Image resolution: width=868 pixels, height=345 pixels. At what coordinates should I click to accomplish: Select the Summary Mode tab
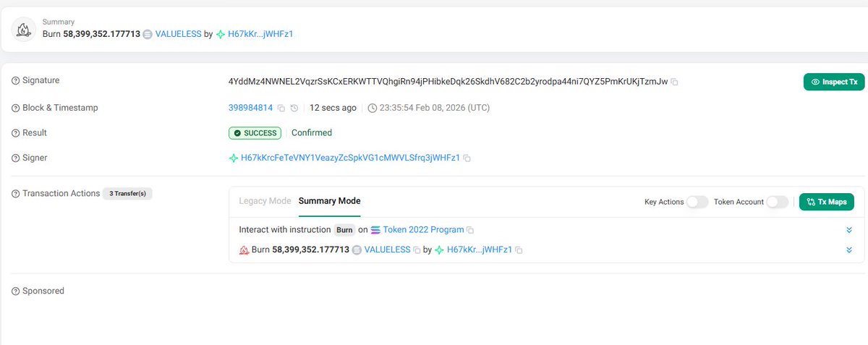[x=329, y=201]
